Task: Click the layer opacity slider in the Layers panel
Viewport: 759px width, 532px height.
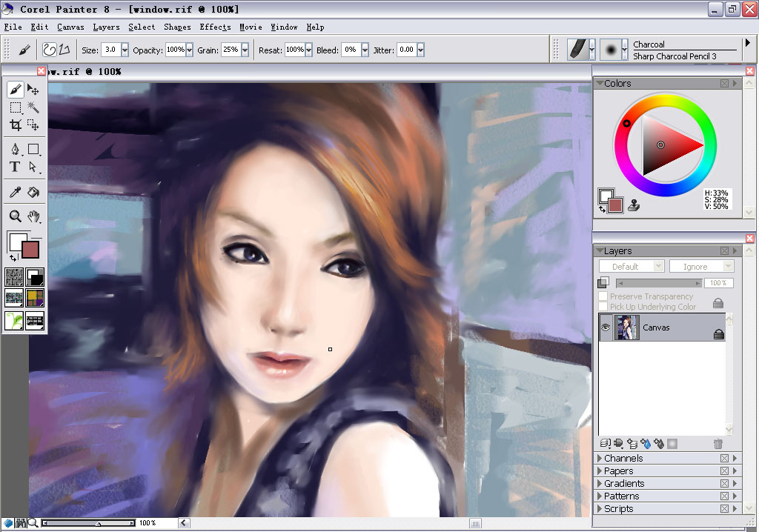Action: coord(659,283)
